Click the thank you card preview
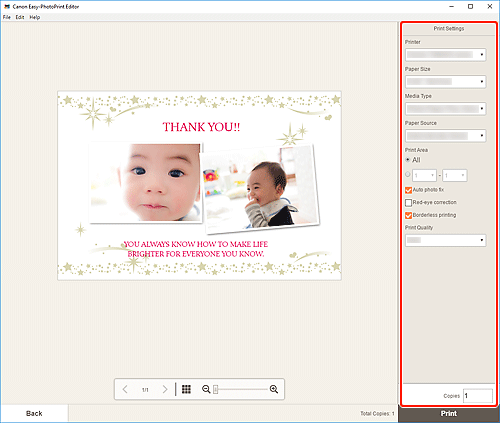Viewport: 500px width, 423px height. pyautogui.click(x=199, y=185)
